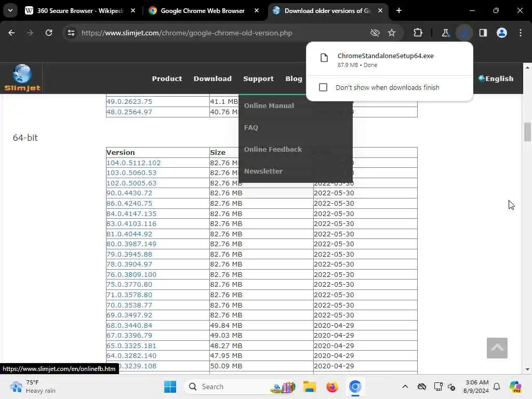532x399 pixels.
Task: Click the browser forward arrow
Action: point(30,33)
